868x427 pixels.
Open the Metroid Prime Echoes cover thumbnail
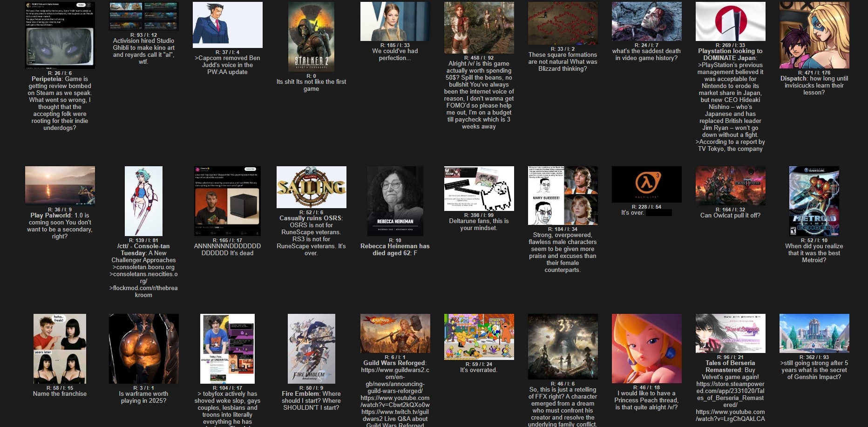click(814, 201)
